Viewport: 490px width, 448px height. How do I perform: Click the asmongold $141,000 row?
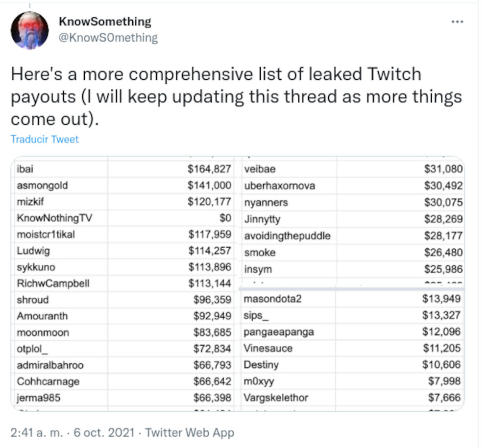pos(122,186)
